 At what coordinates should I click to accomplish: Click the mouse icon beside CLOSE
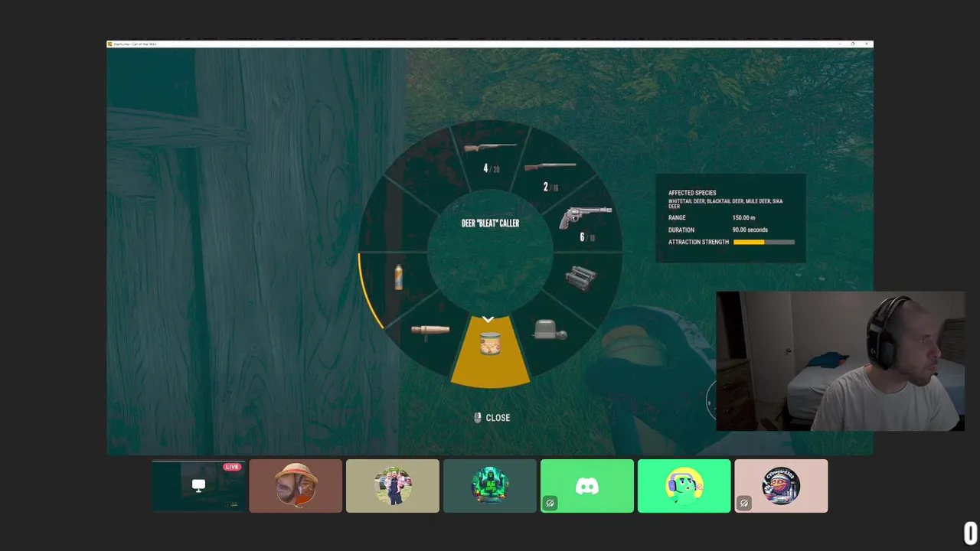(x=477, y=417)
